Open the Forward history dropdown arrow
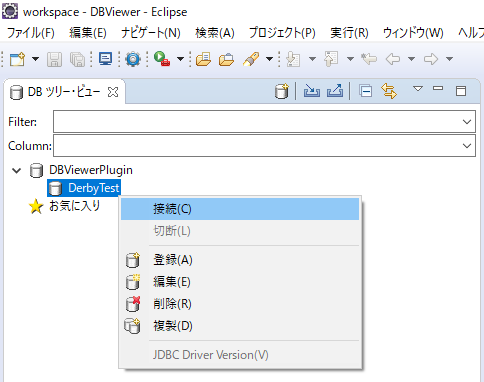The width and height of the screenshot is (484, 382). (450, 59)
